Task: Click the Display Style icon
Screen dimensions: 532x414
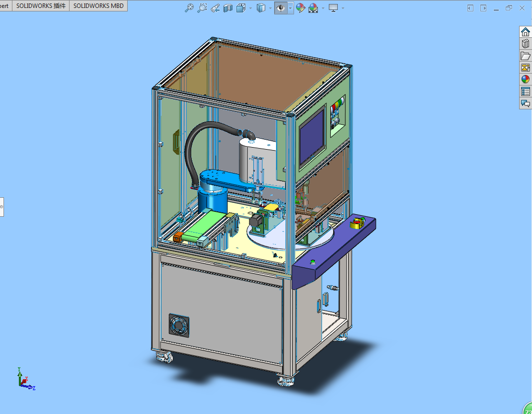Action: [x=261, y=8]
